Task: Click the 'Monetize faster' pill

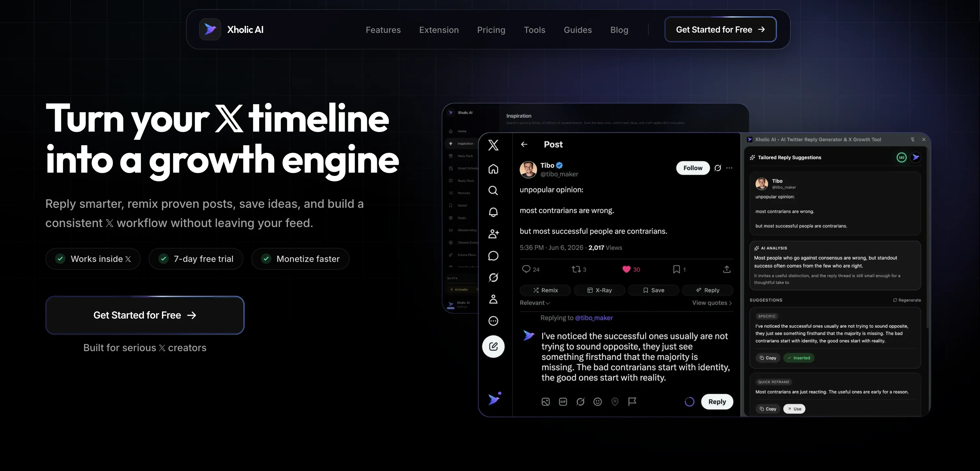Action: (x=300, y=259)
